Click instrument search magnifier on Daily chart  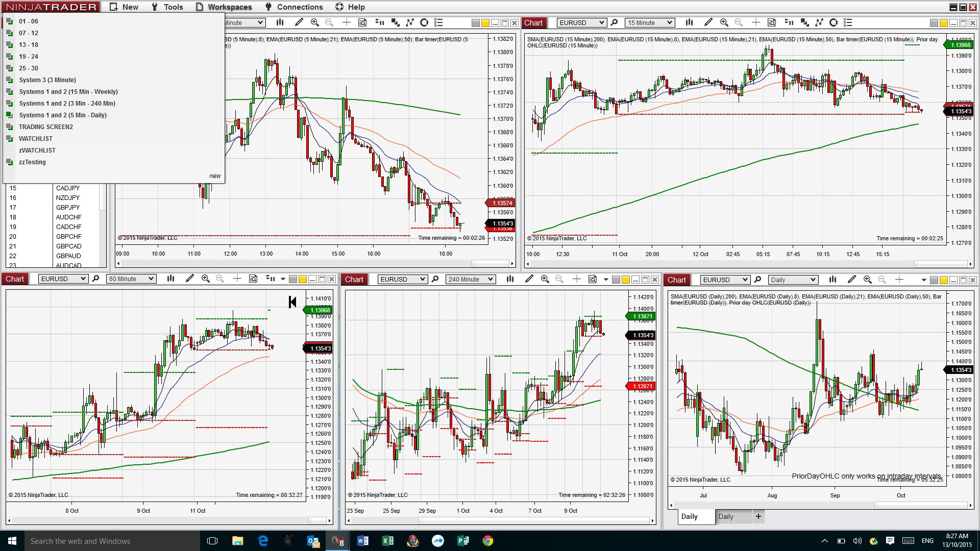[x=757, y=280]
